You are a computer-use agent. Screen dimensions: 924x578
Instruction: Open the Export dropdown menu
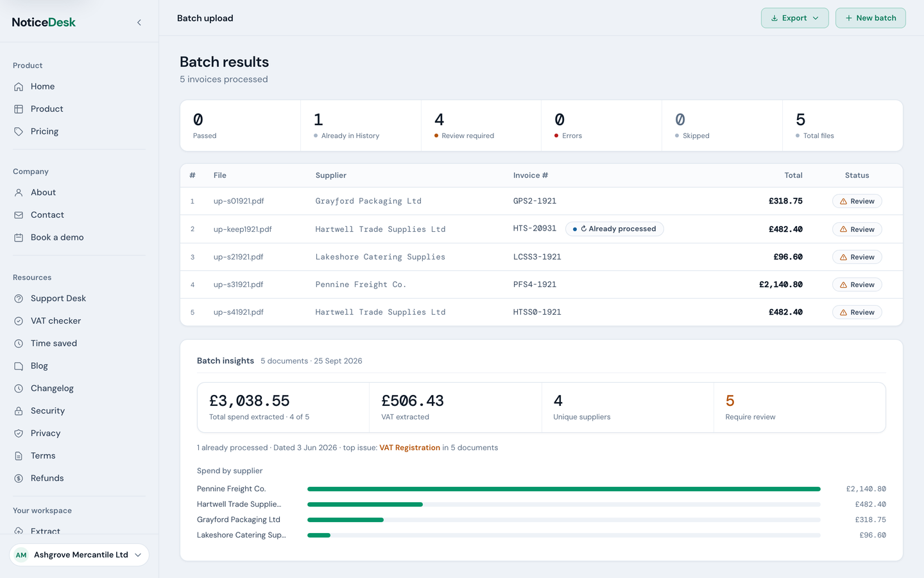(794, 18)
